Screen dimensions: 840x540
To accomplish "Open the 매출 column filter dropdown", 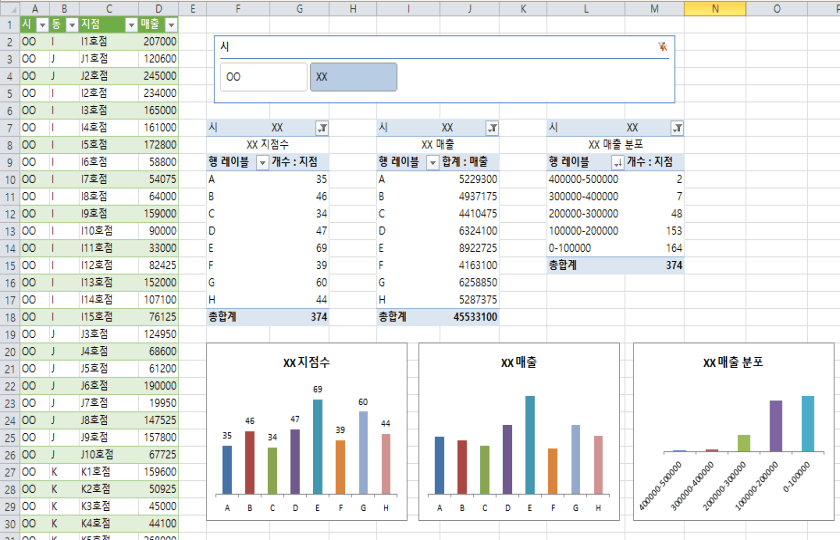I will pos(171,24).
